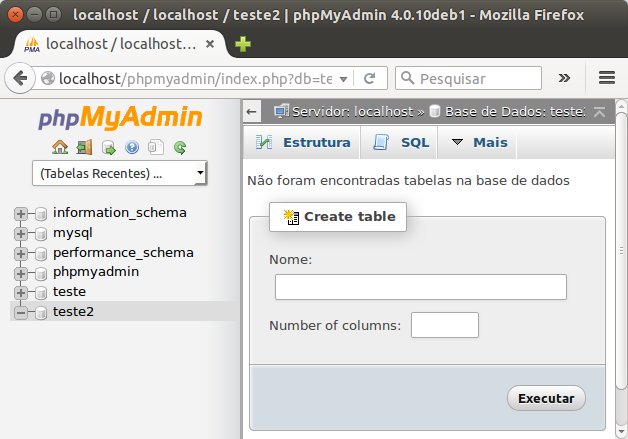Click the phpMyAdmin home icon

[x=60, y=148]
